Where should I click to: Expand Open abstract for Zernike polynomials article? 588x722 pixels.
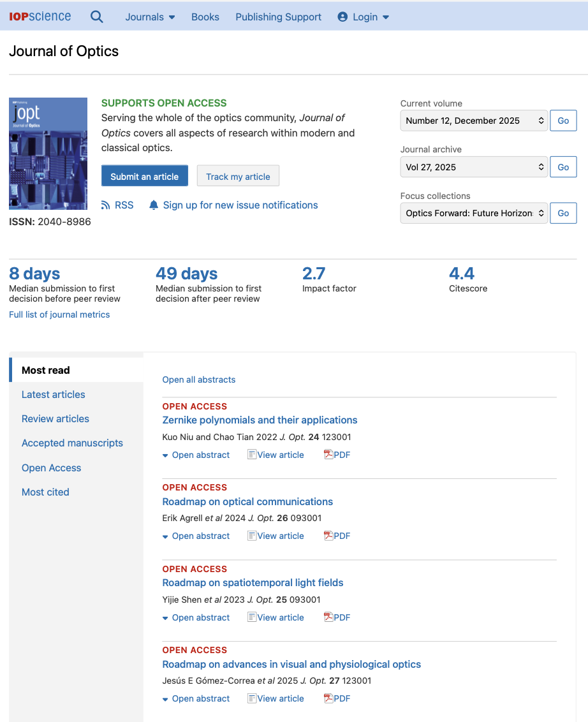(x=196, y=455)
